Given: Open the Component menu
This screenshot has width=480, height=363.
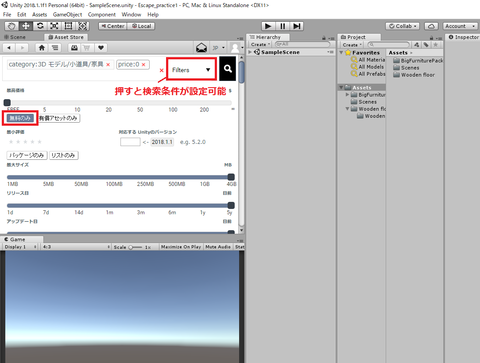Looking at the screenshot, I should [102, 15].
